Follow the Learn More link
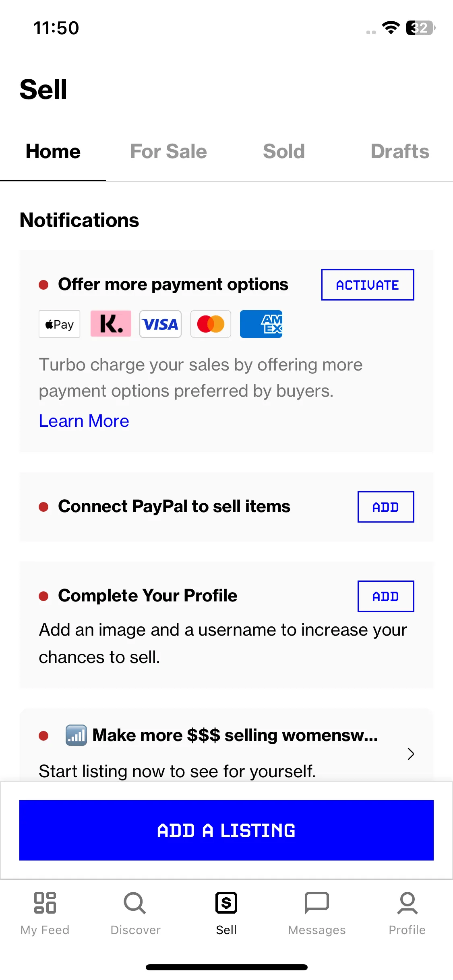The width and height of the screenshot is (453, 980). point(84,421)
